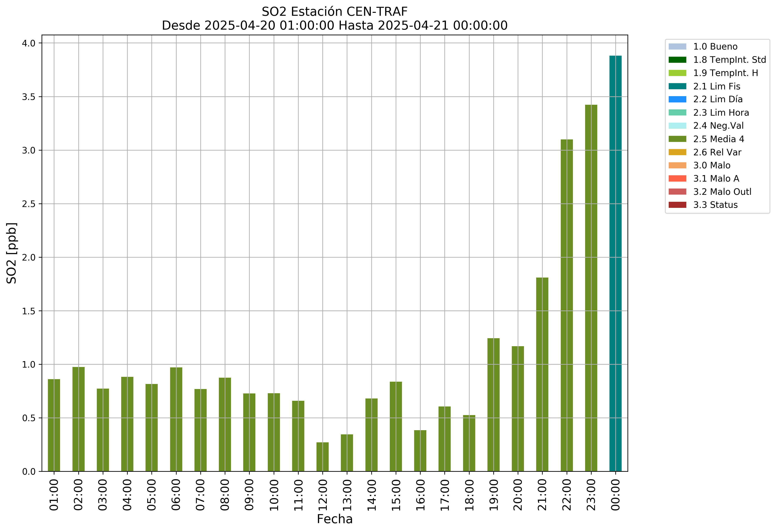776x532 pixels.
Task: Click the 2.3 Lim Hora swatch
Action: 677,113
